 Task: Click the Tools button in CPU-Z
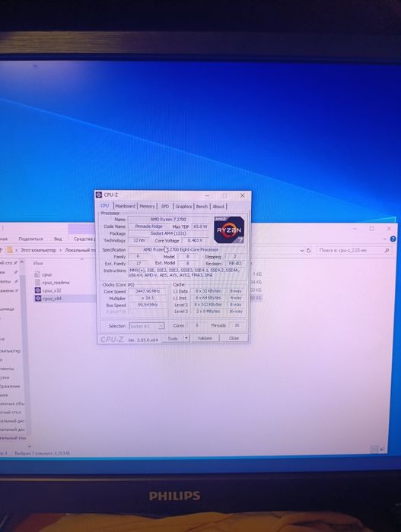[x=173, y=338]
